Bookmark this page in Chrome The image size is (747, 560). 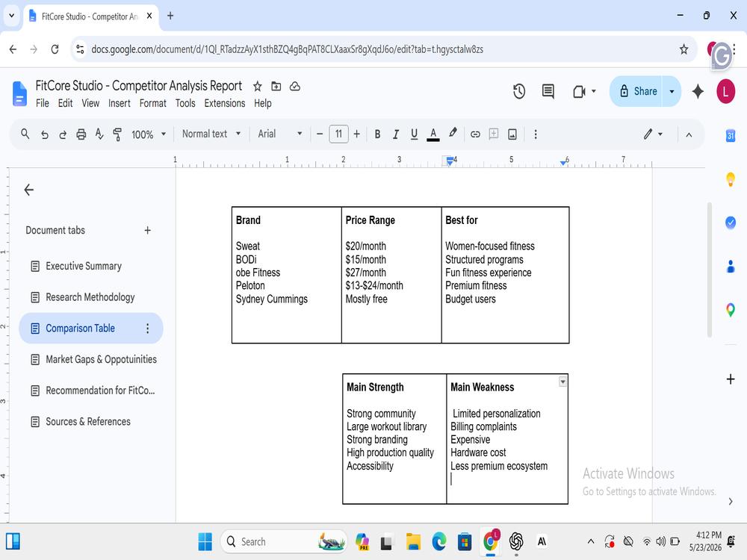[x=684, y=49]
